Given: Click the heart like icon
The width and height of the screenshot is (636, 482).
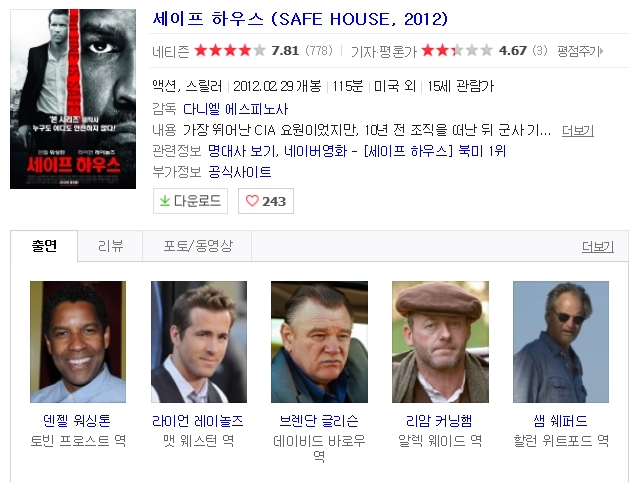Looking at the screenshot, I should point(252,201).
